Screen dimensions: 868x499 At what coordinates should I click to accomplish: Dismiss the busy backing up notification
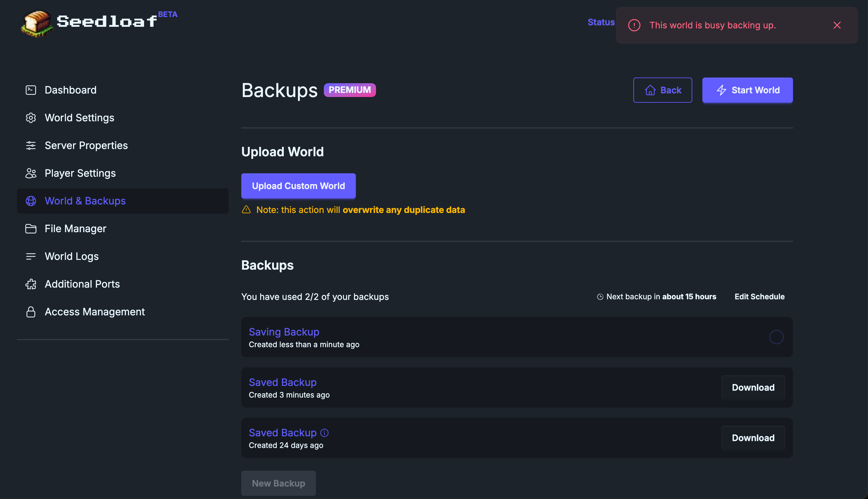point(837,26)
